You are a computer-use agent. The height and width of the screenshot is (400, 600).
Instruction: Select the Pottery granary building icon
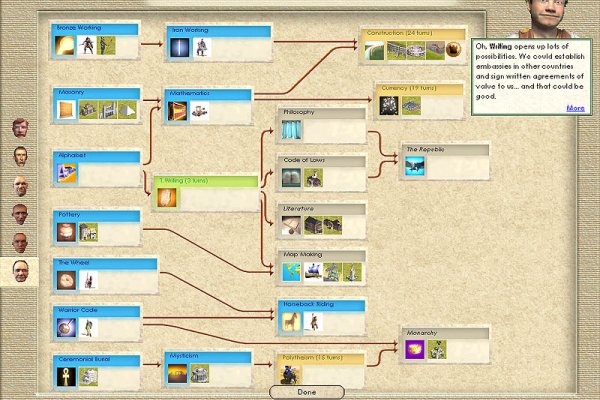(88, 232)
